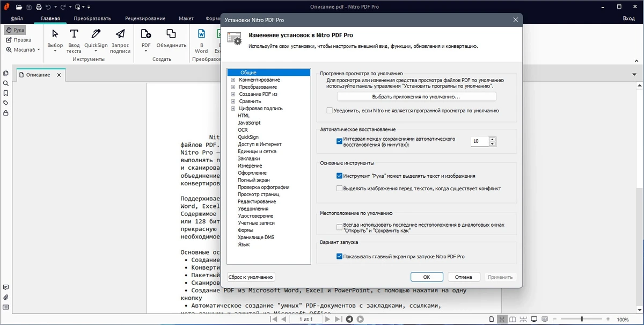Expand the Создание PDF из tree node
This screenshot has width=644, height=325.
click(x=233, y=94)
